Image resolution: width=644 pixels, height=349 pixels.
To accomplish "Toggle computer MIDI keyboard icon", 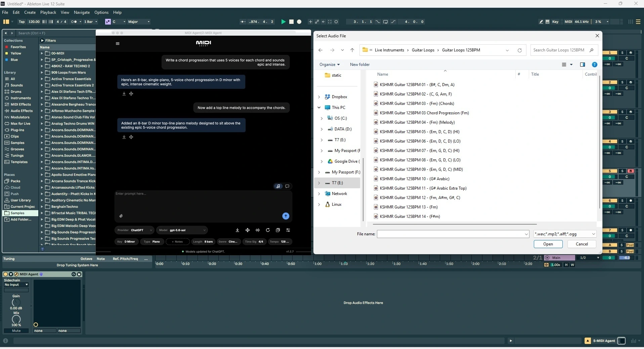I will coord(547,22).
